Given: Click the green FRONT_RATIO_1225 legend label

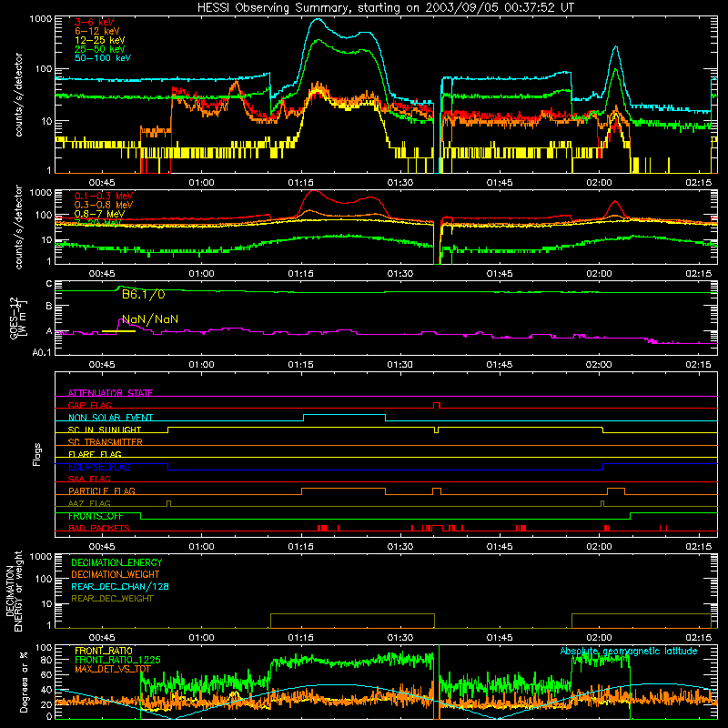Looking at the screenshot, I should click(117, 660).
